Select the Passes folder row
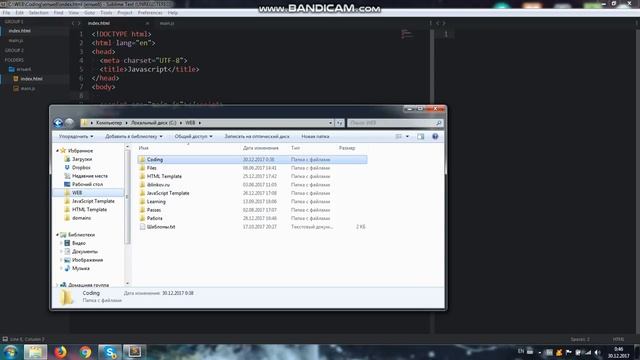The height and width of the screenshot is (360, 640). pos(253,210)
